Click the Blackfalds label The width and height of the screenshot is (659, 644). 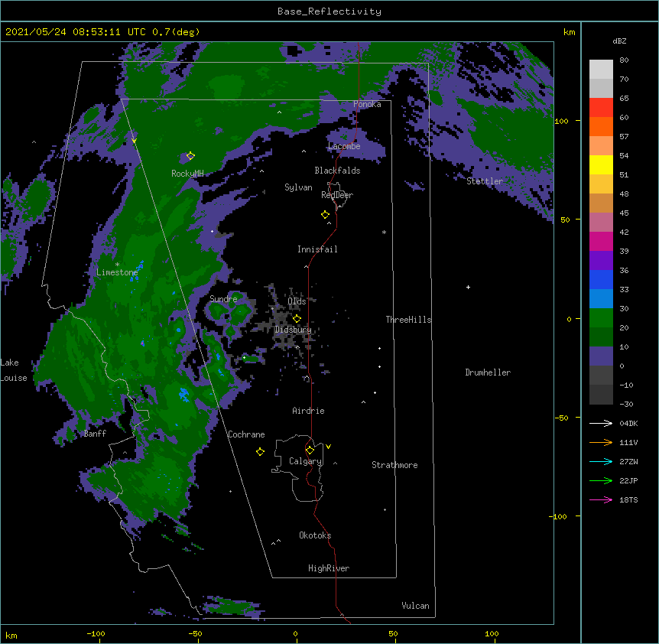[337, 171]
